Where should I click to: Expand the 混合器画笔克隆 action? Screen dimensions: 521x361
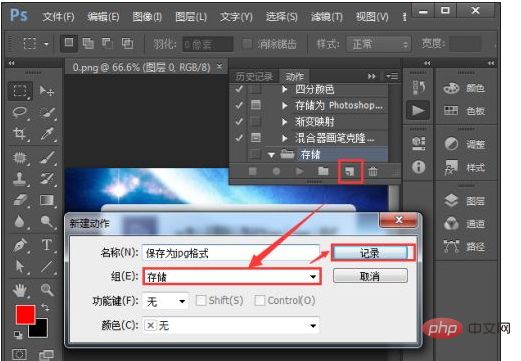click(x=284, y=137)
